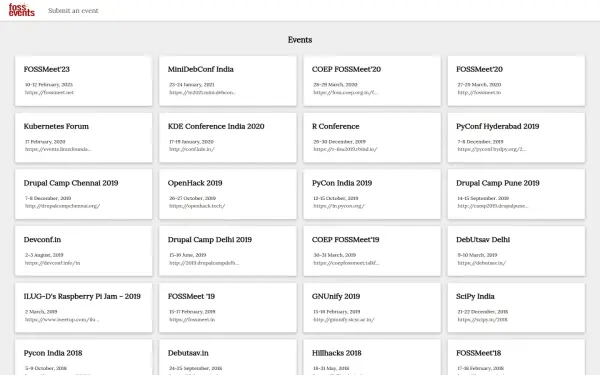
Task: Select the R Conference event title
Action: click(x=336, y=126)
